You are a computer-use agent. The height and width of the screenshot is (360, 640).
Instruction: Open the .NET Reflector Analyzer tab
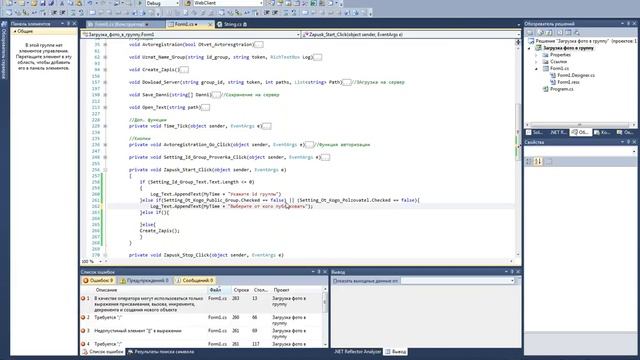point(357,352)
